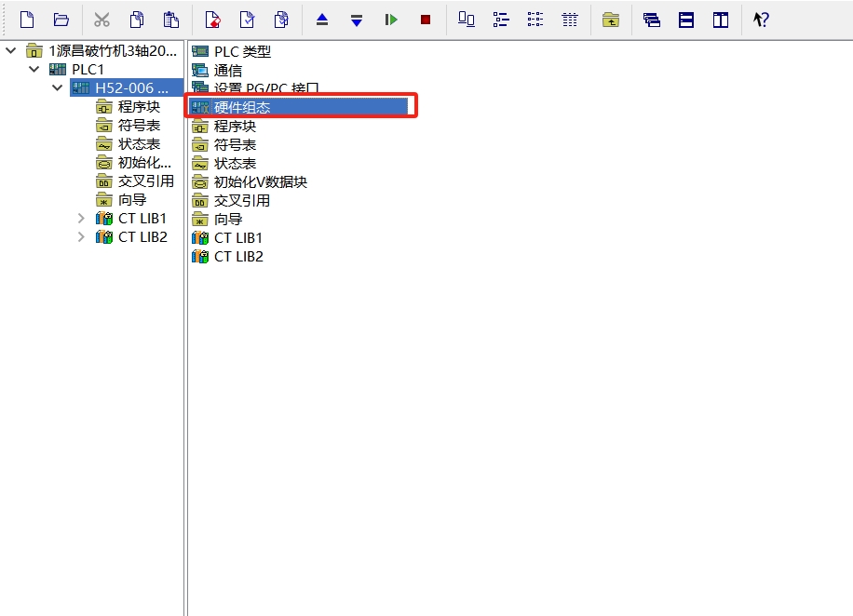
Task: Expand CT LIB1 in the left tree
Action: 81,219
